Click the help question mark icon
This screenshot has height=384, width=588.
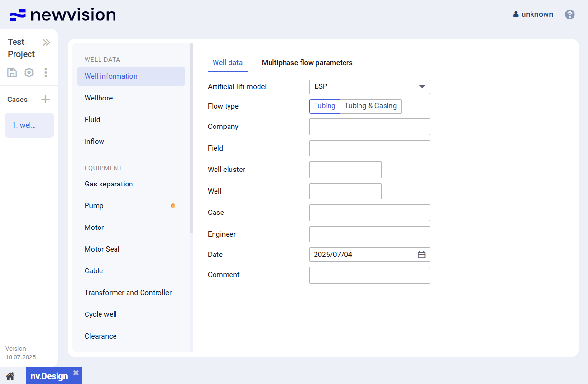click(570, 14)
